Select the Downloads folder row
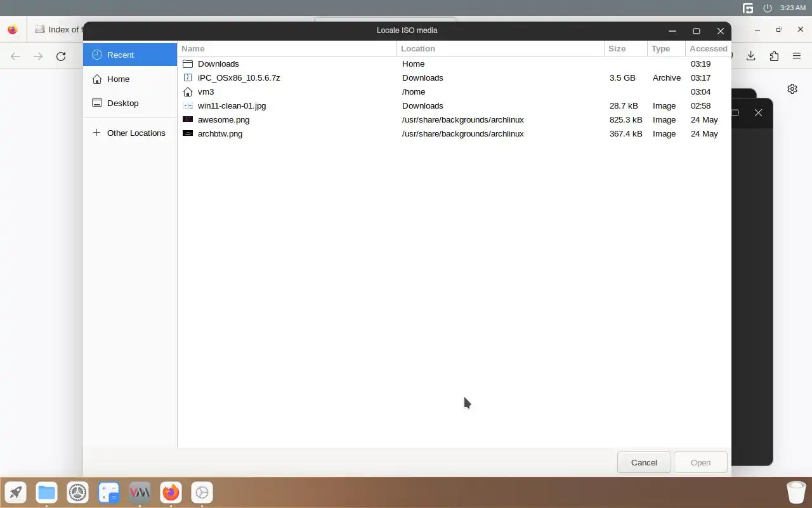The height and width of the screenshot is (508, 812). (x=454, y=63)
